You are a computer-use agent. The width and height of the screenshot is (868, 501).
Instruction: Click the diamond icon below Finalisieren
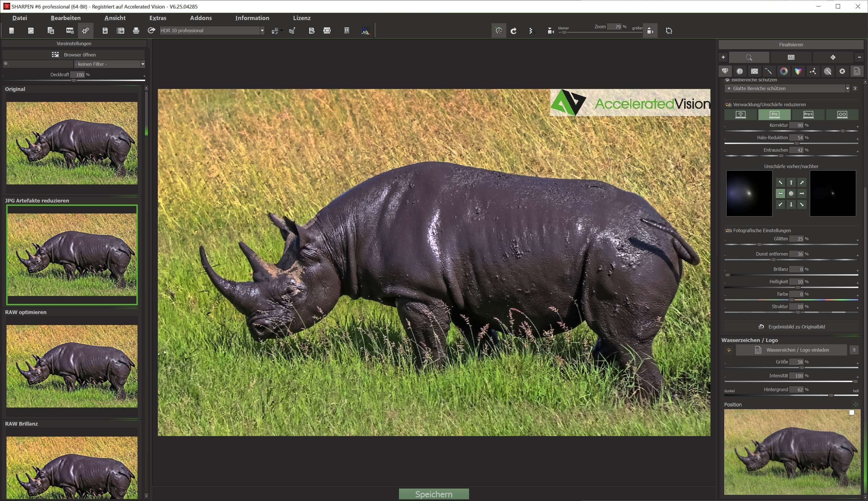(833, 57)
